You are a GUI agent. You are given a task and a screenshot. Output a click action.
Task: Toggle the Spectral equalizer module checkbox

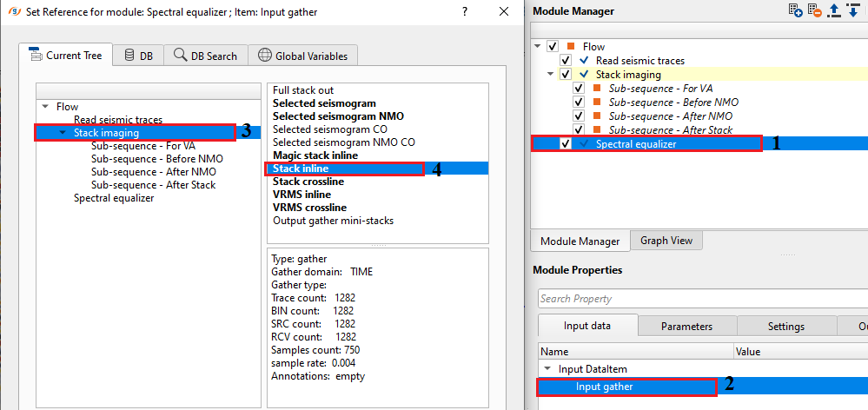566,144
